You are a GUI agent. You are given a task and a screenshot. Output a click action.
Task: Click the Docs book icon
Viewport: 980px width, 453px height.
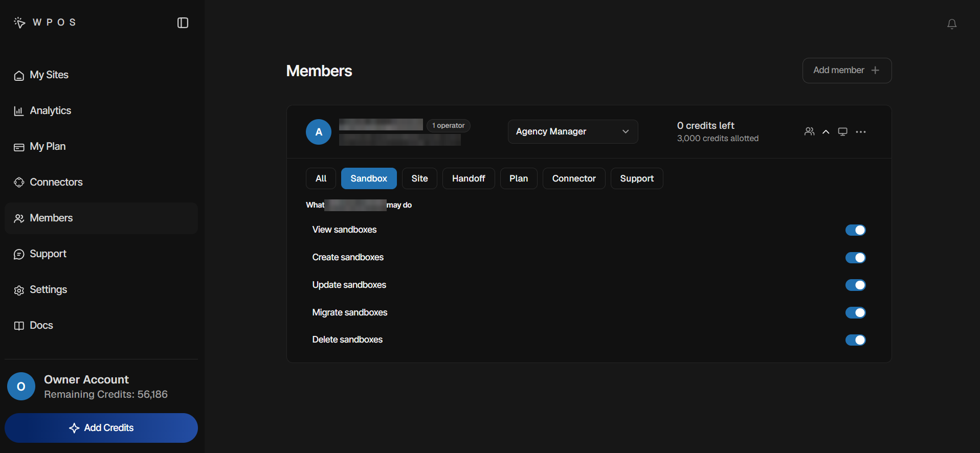[x=19, y=326]
